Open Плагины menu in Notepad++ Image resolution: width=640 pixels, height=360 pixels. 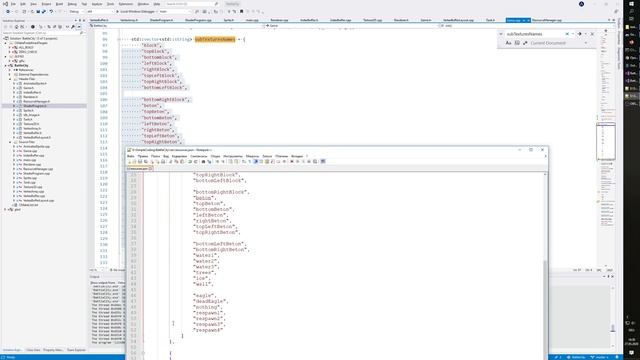coord(281,156)
